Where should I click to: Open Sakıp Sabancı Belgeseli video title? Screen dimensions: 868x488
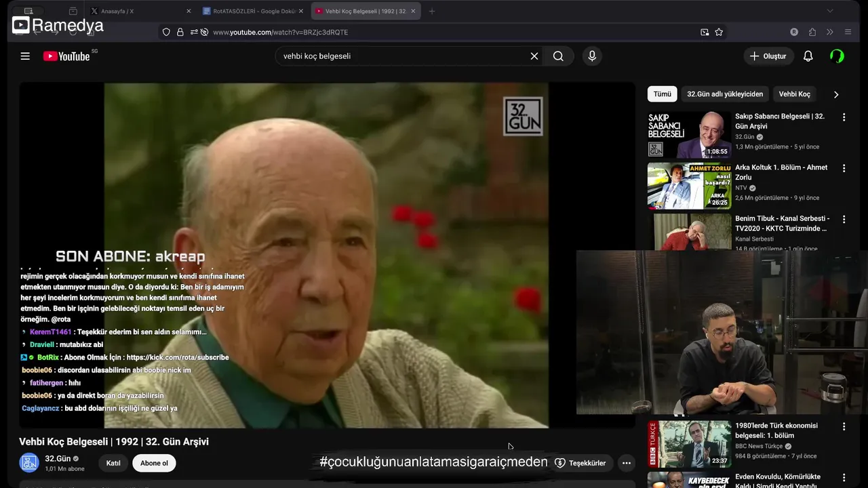tap(780, 121)
